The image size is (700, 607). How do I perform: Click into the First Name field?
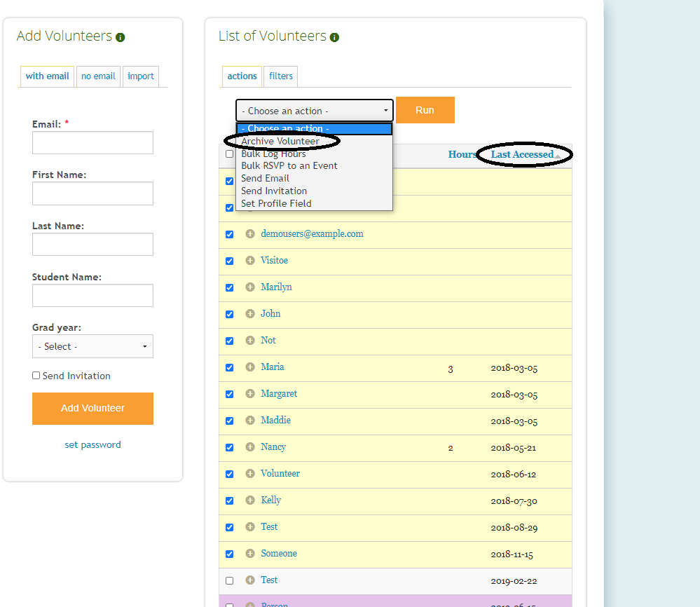[x=93, y=193]
